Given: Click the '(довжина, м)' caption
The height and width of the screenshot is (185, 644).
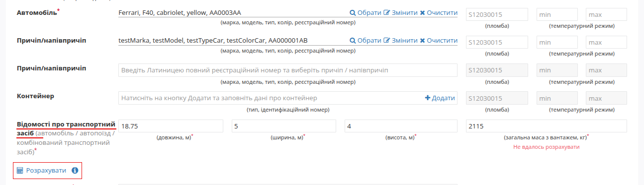Looking at the screenshot, I should click(174, 137).
